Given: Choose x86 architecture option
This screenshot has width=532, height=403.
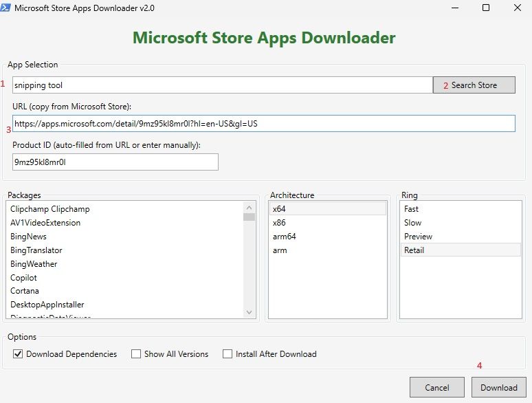Looking at the screenshot, I should (x=280, y=223).
